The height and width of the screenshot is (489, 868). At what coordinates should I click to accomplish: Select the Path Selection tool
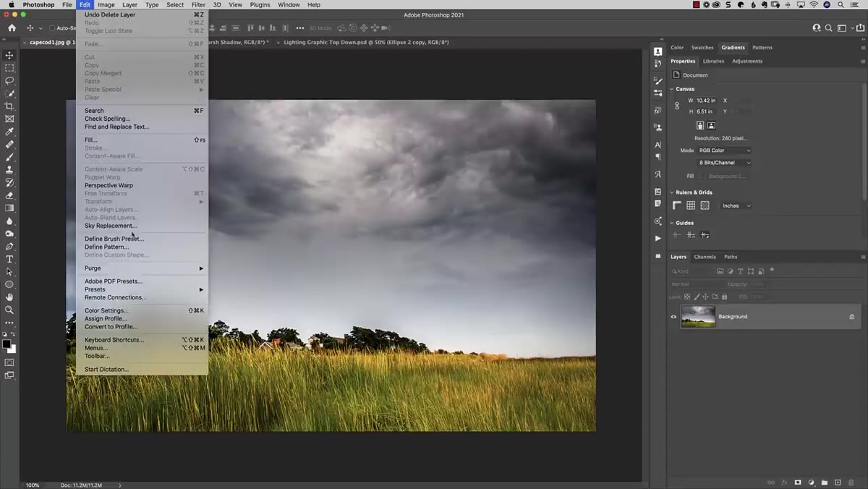click(x=9, y=272)
